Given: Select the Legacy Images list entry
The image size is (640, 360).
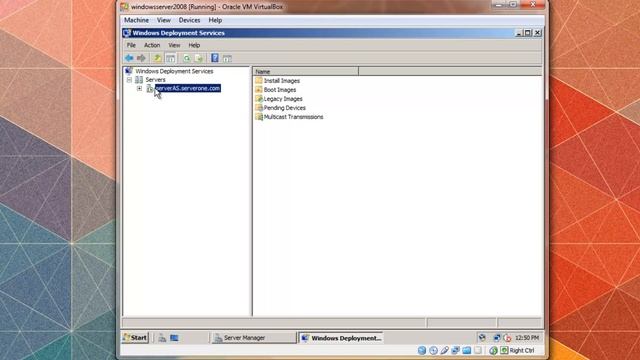Looking at the screenshot, I should pyautogui.click(x=283, y=99).
